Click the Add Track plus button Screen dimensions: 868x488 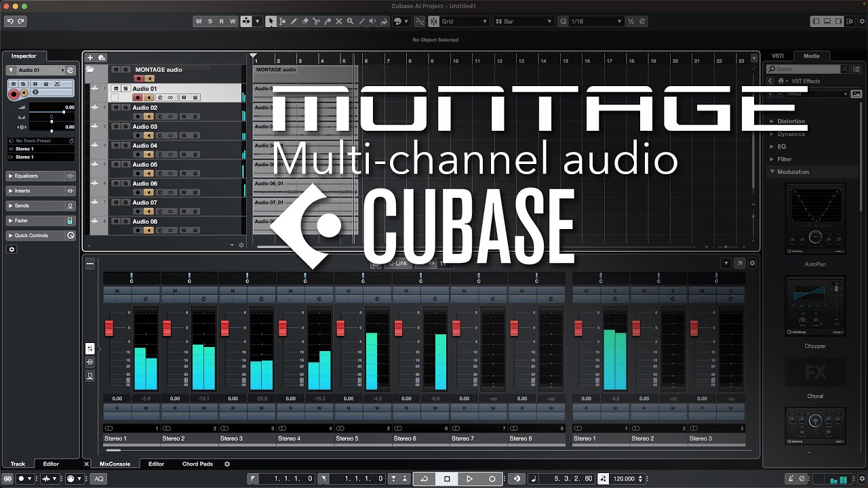[90, 58]
